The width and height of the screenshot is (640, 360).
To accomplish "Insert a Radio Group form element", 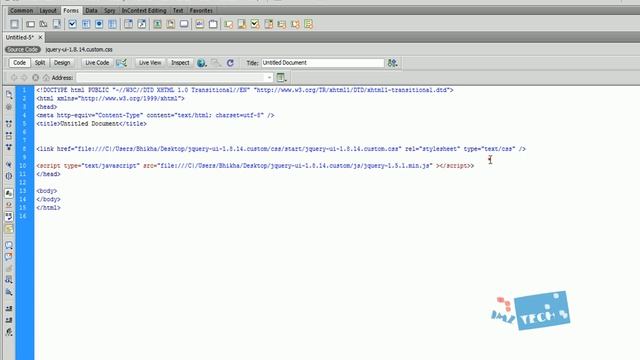I will tap(112, 24).
